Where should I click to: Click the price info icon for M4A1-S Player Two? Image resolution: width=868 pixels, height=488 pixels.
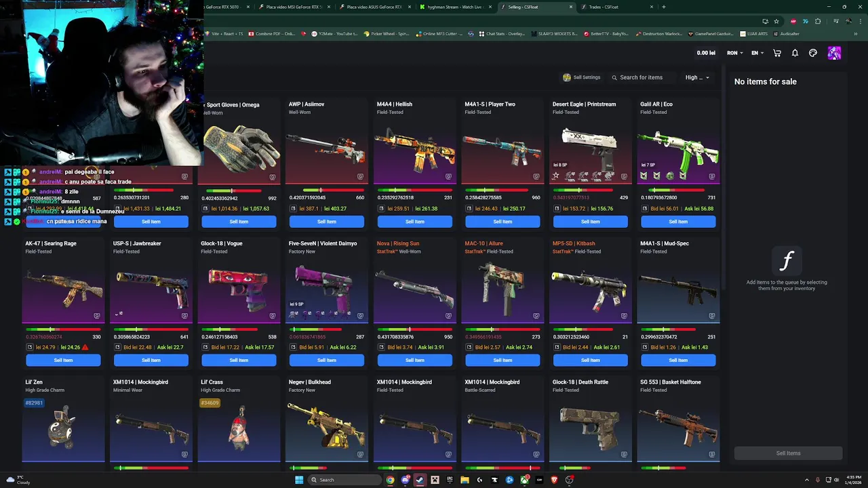click(469, 209)
